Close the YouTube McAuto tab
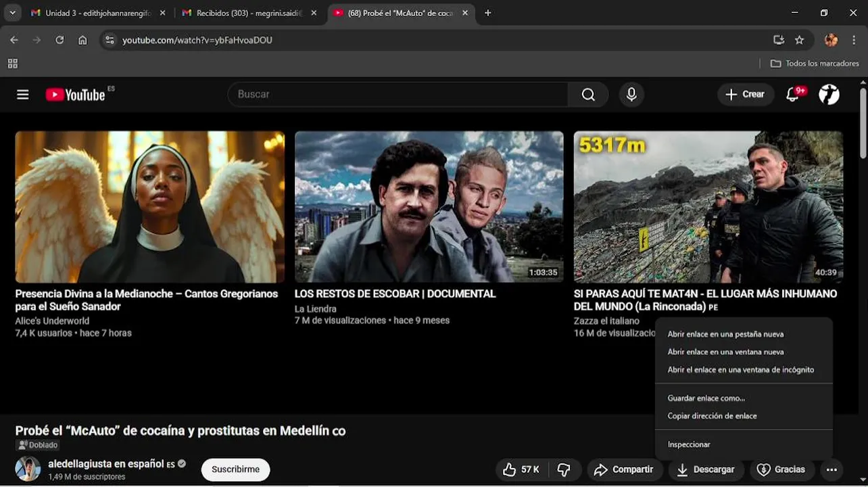This screenshot has width=868, height=487. point(465,13)
